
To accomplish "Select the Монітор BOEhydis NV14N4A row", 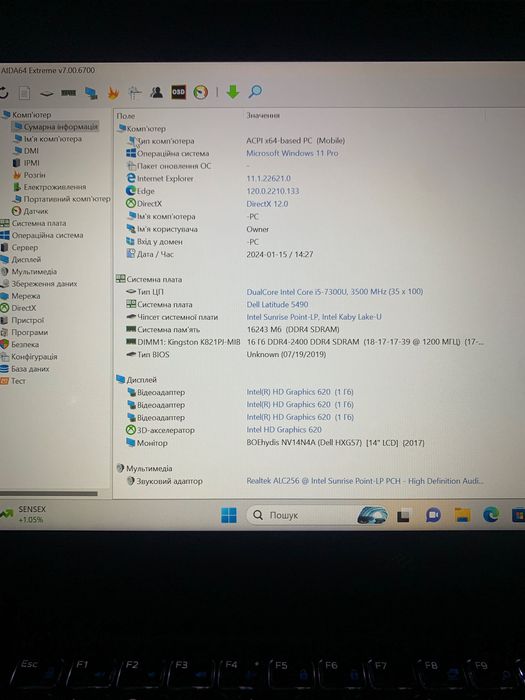I will 275,443.
